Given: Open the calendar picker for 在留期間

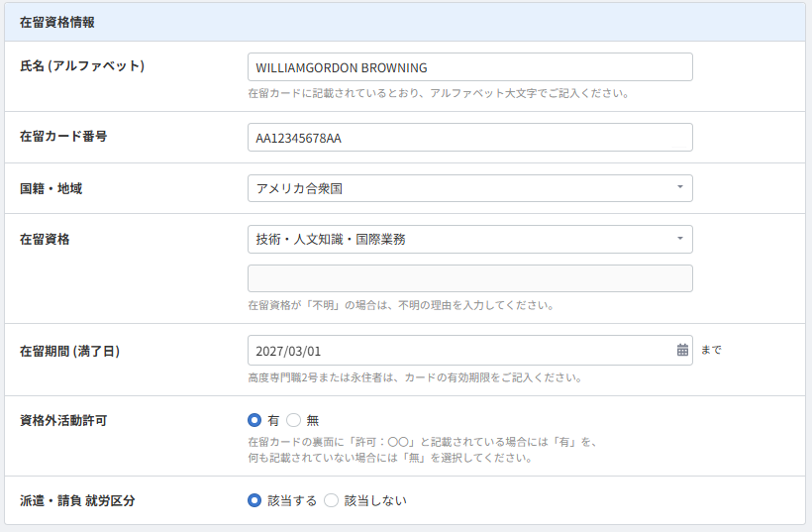Looking at the screenshot, I should click(x=682, y=351).
